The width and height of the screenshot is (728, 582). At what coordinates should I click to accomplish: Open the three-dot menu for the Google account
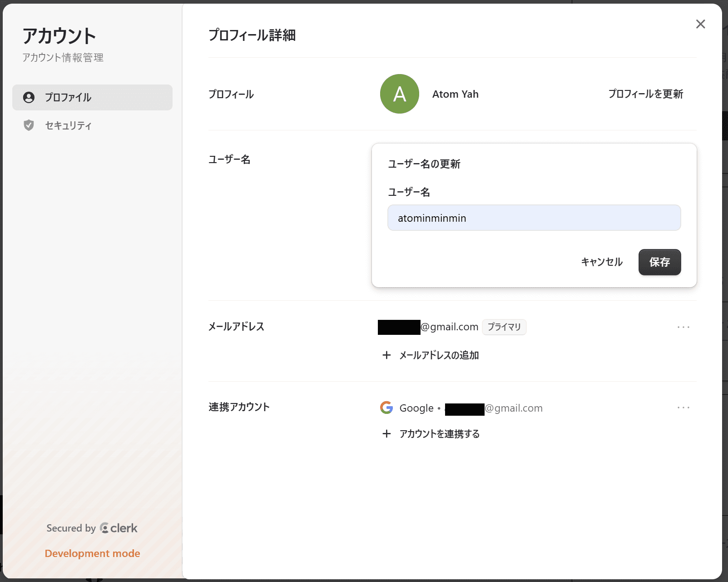pyautogui.click(x=683, y=408)
